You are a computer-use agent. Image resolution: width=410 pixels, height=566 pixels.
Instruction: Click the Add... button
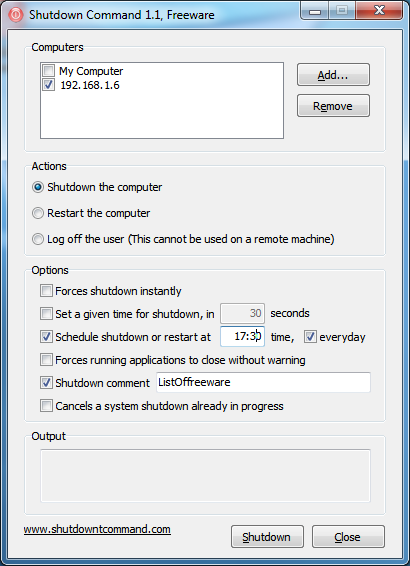pos(333,75)
